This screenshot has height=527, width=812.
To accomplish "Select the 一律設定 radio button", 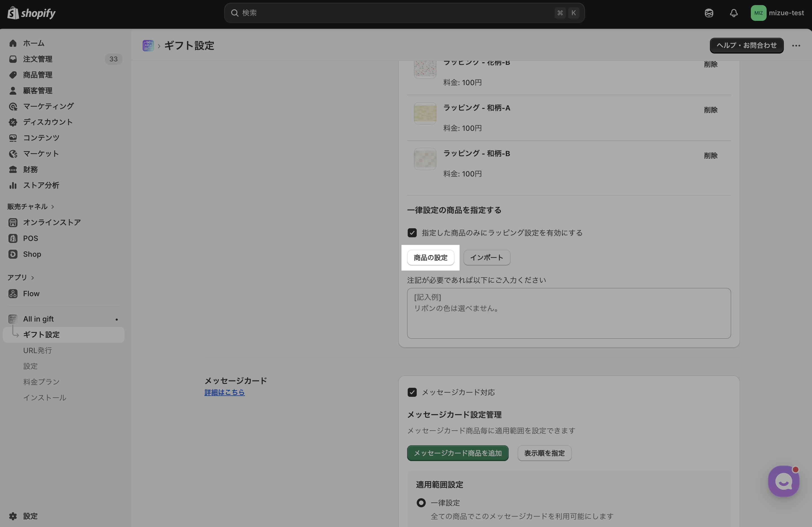I will coord(421,502).
